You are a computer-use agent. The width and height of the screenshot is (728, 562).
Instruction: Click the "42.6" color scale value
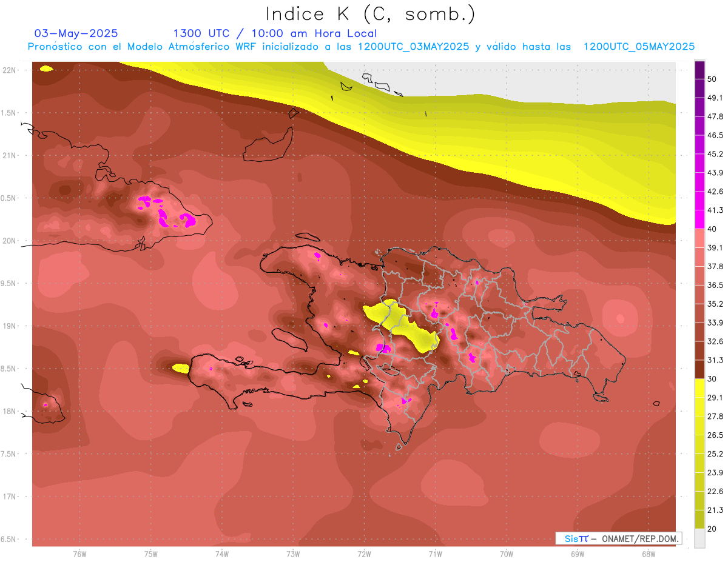pyautogui.click(x=716, y=192)
